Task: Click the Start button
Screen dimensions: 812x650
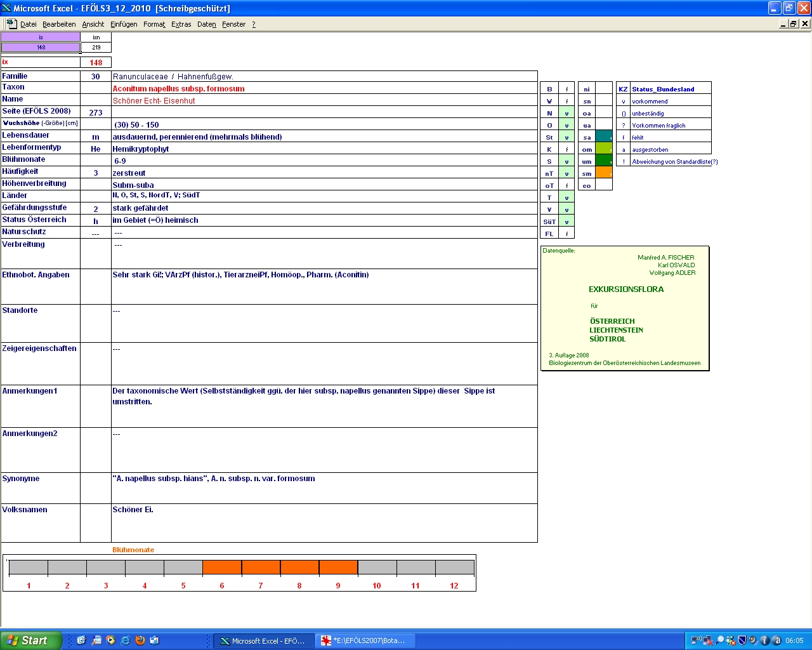Action: coord(30,640)
